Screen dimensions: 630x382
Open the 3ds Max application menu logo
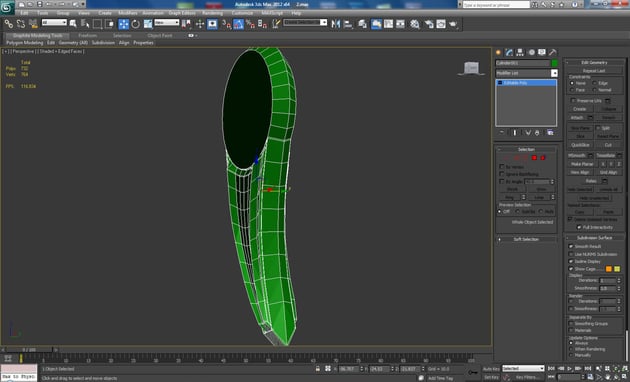7,7
